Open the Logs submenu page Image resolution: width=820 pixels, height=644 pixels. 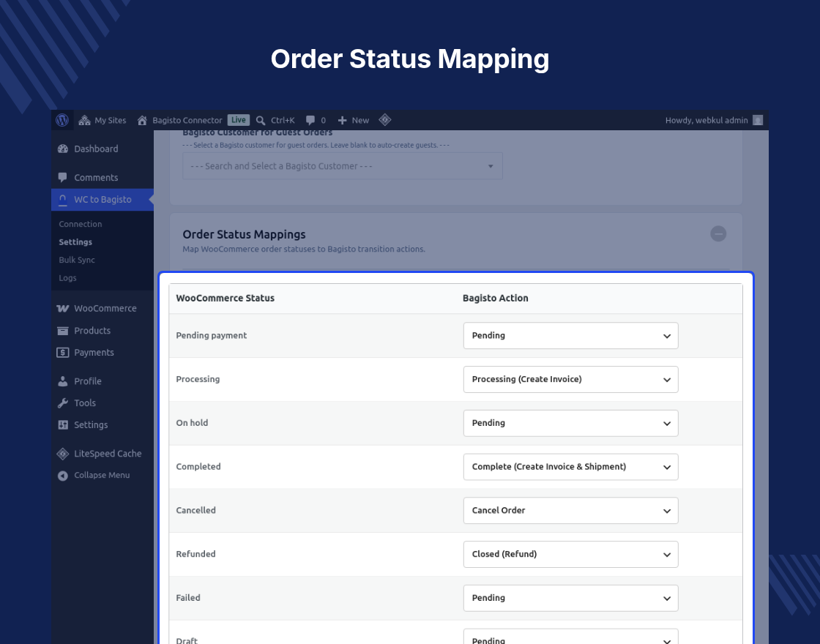coord(67,278)
